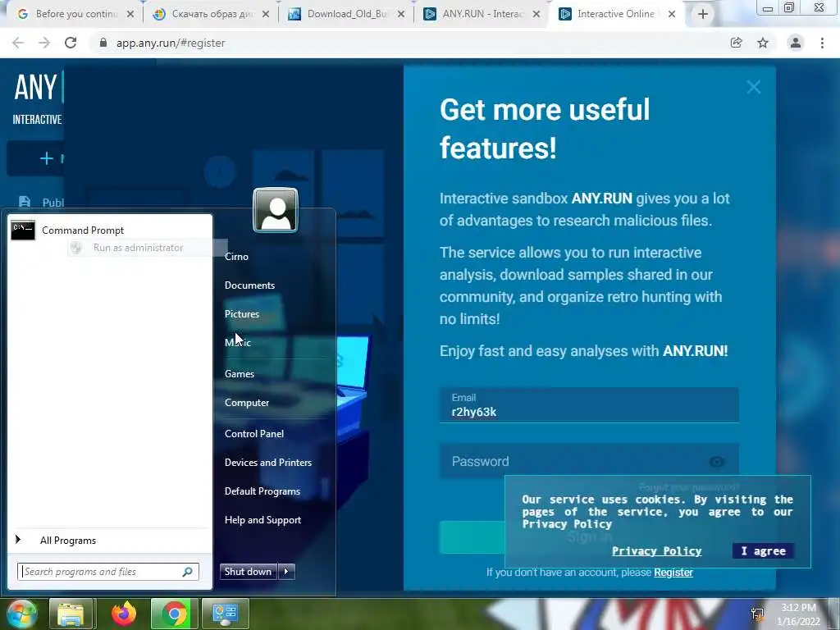
Task: Click Chrome icon on taskbar
Action: coord(174,614)
